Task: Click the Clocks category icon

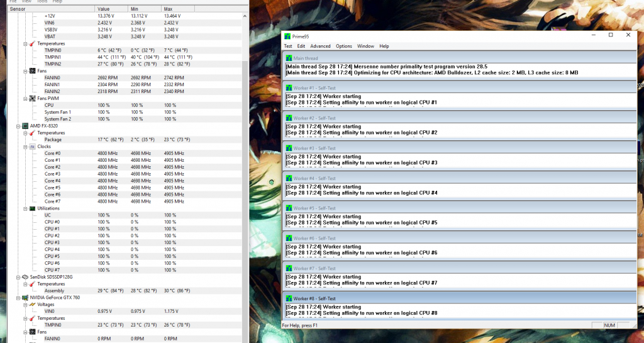Action: pos(33,147)
